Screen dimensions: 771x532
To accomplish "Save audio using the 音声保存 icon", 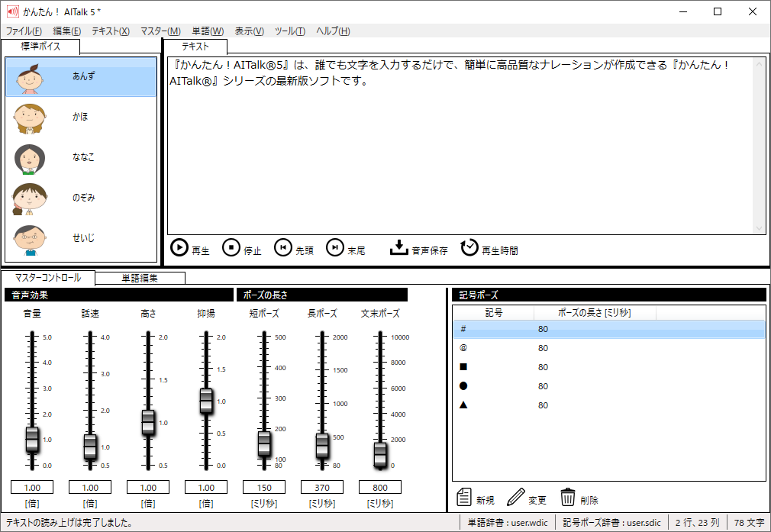I will coord(400,247).
